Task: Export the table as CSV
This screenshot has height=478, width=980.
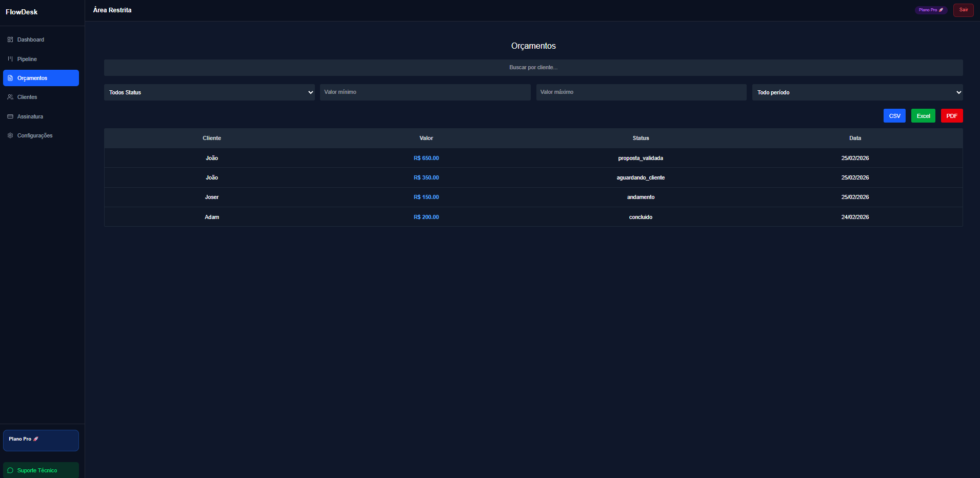Action: click(x=894, y=116)
